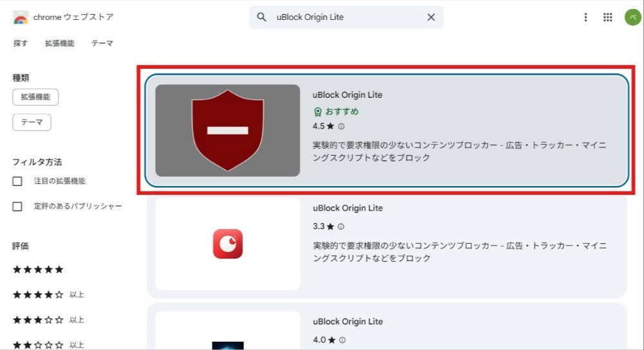Filter by five-star rating
Screen dimensions: 644x350
[x=38, y=270]
